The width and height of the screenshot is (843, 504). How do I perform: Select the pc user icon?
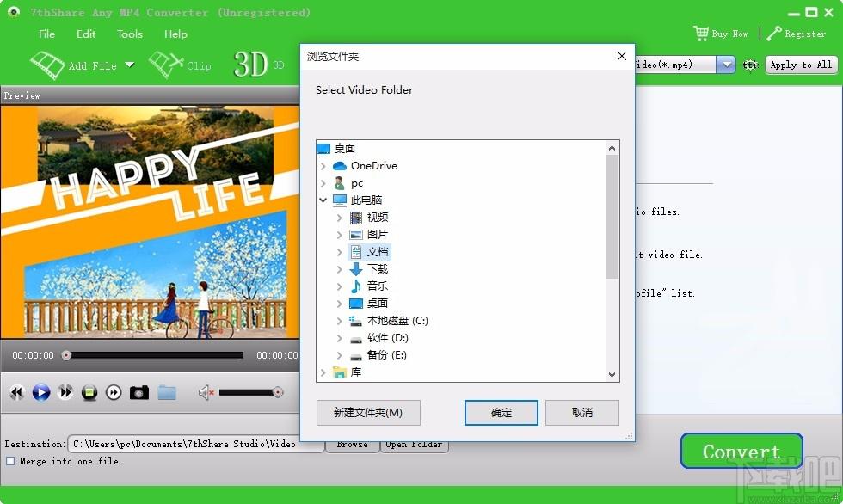(339, 183)
